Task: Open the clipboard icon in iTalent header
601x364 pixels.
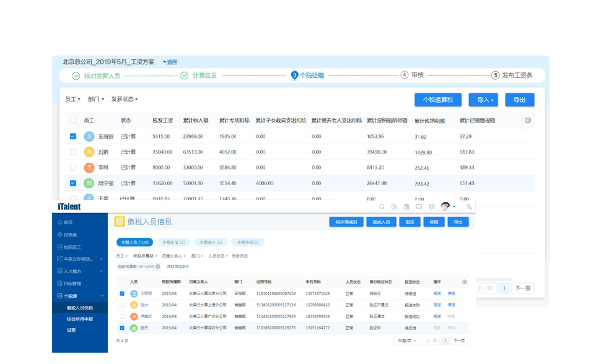Action: [x=406, y=207]
